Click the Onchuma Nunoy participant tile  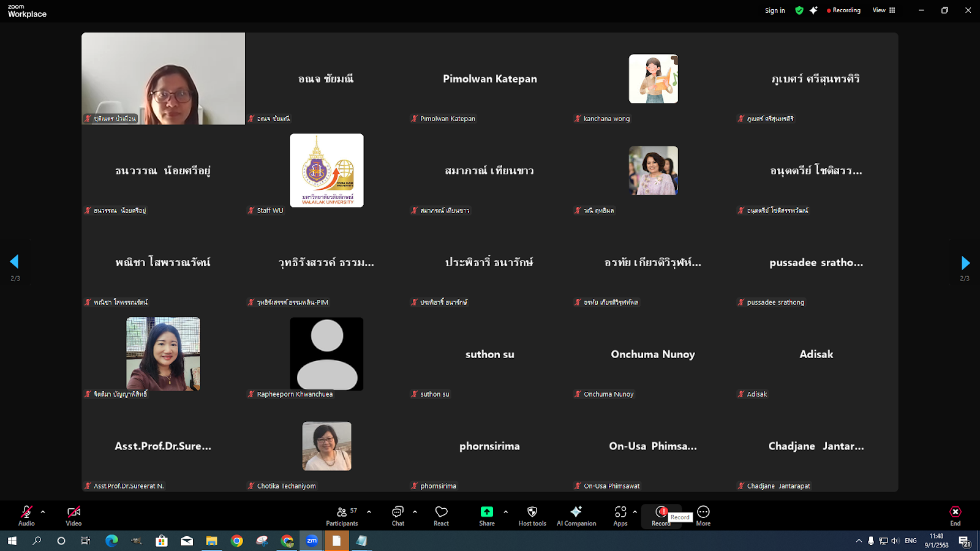[653, 354]
